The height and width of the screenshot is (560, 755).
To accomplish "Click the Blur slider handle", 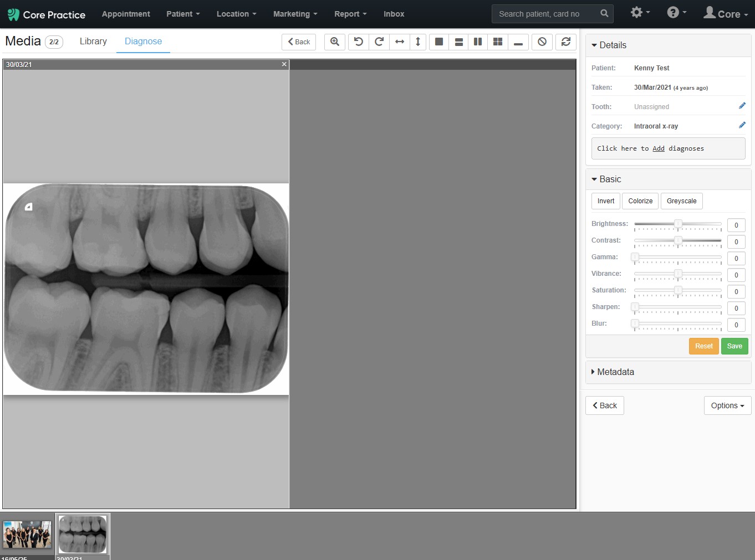I will [x=635, y=323].
